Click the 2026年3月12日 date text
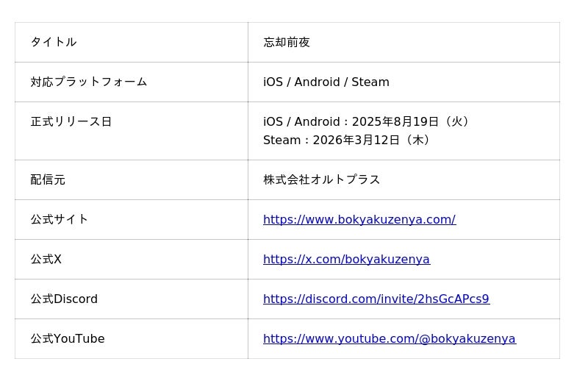This screenshot has width=588, height=381. 356,140
